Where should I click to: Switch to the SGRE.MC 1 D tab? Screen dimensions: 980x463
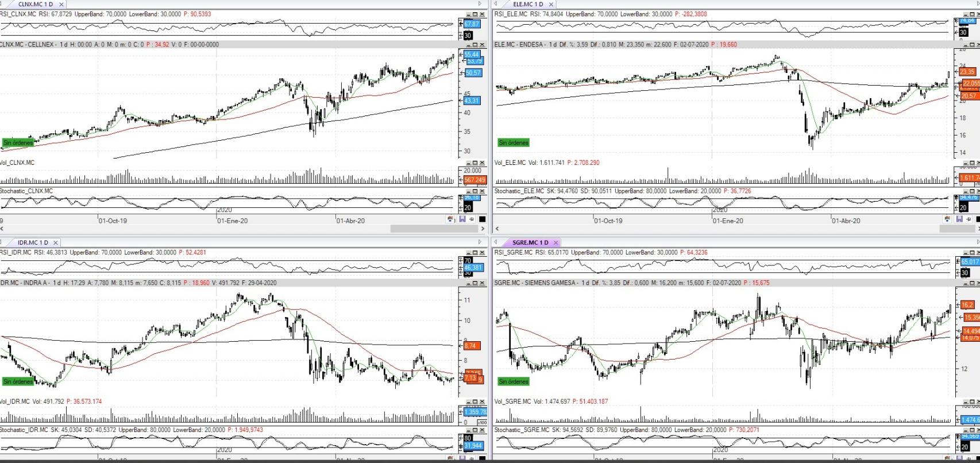pyautogui.click(x=530, y=242)
